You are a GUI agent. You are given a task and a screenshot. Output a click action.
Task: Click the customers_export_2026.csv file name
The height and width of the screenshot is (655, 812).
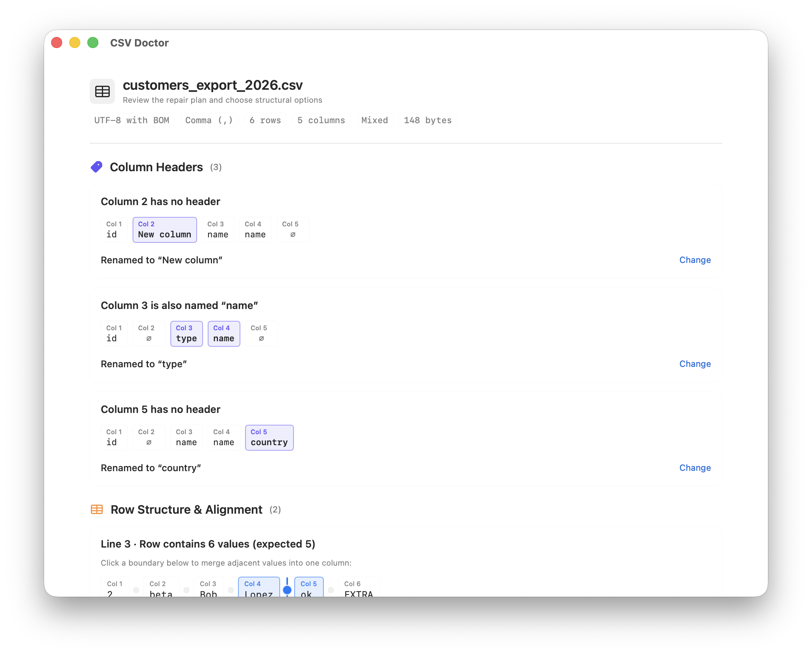pyautogui.click(x=213, y=85)
